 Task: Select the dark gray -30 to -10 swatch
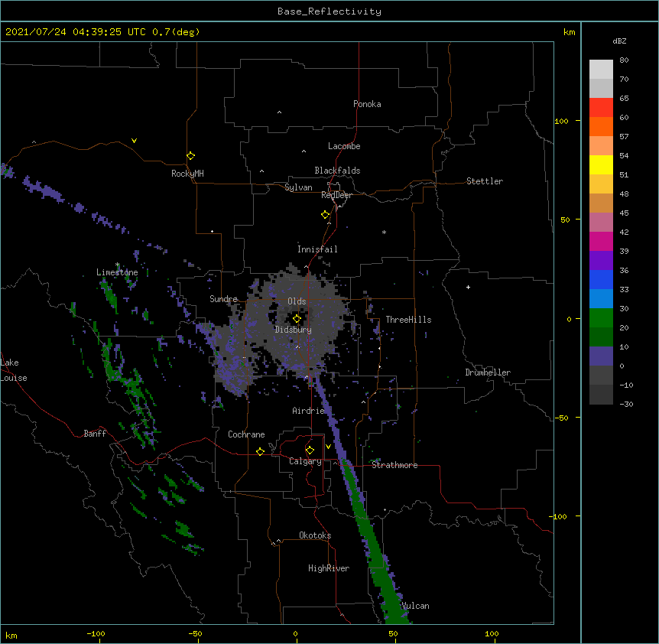pos(601,395)
